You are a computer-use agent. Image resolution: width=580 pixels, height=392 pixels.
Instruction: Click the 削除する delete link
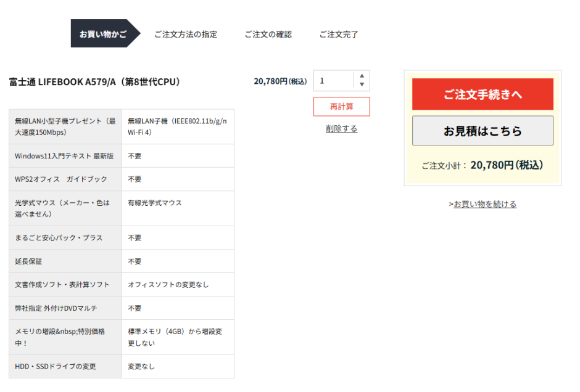pyautogui.click(x=341, y=129)
